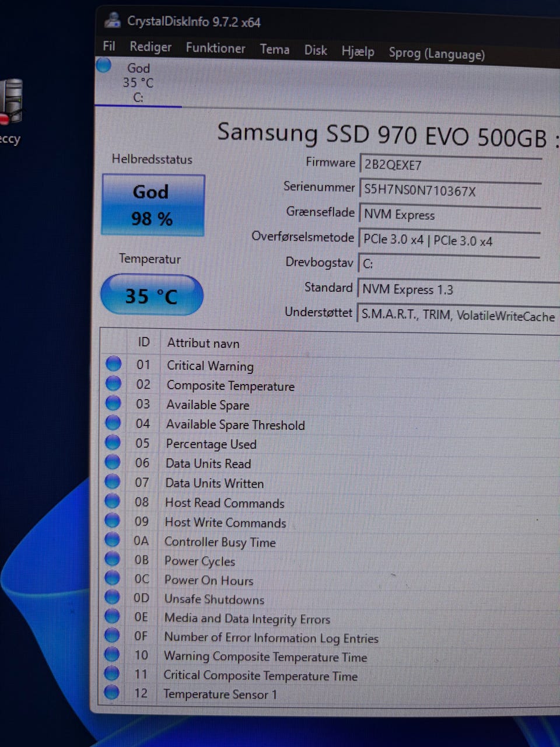
Task: Click the Attribut navn column header
Action: pyautogui.click(x=203, y=343)
